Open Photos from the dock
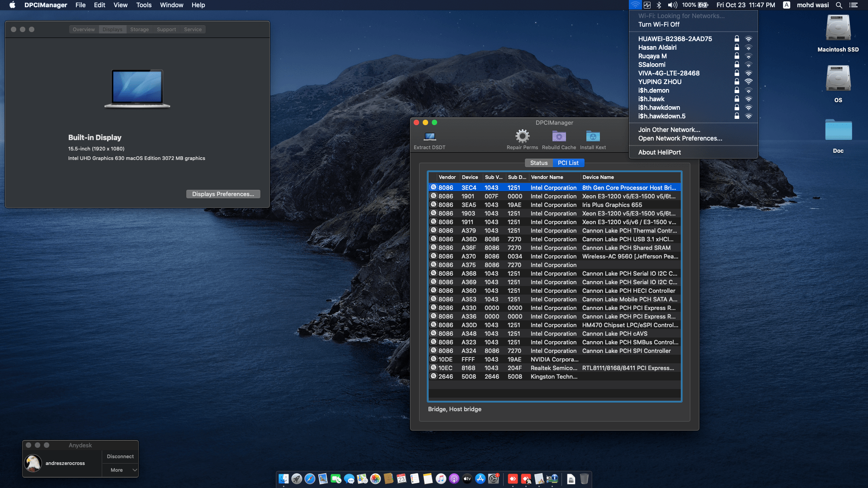The width and height of the screenshot is (868, 488). tap(375, 479)
